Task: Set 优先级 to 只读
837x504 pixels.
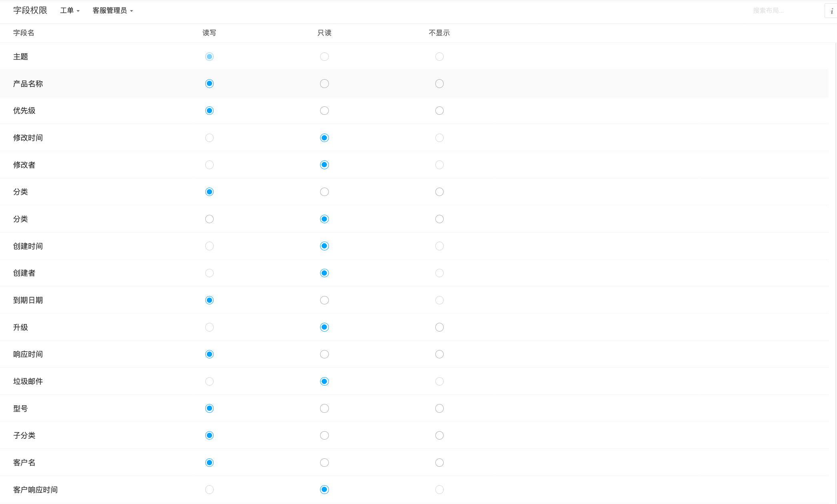Action: pos(324,111)
